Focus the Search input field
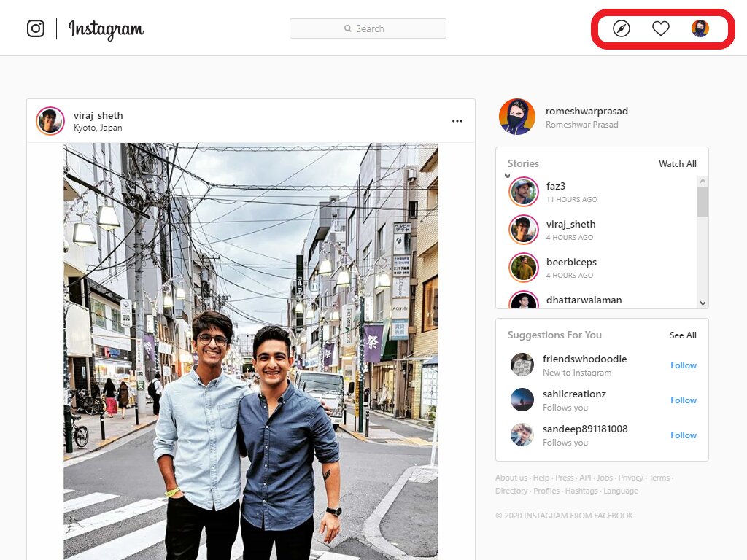The width and height of the screenshot is (747, 560). pos(368,28)
